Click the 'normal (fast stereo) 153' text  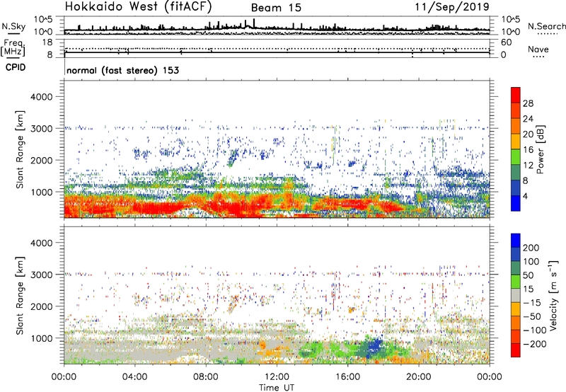click(122, 70)
